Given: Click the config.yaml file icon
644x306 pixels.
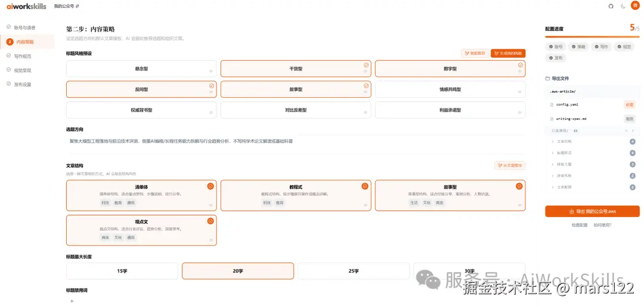Looking at the screenshot, I should 552,105.
